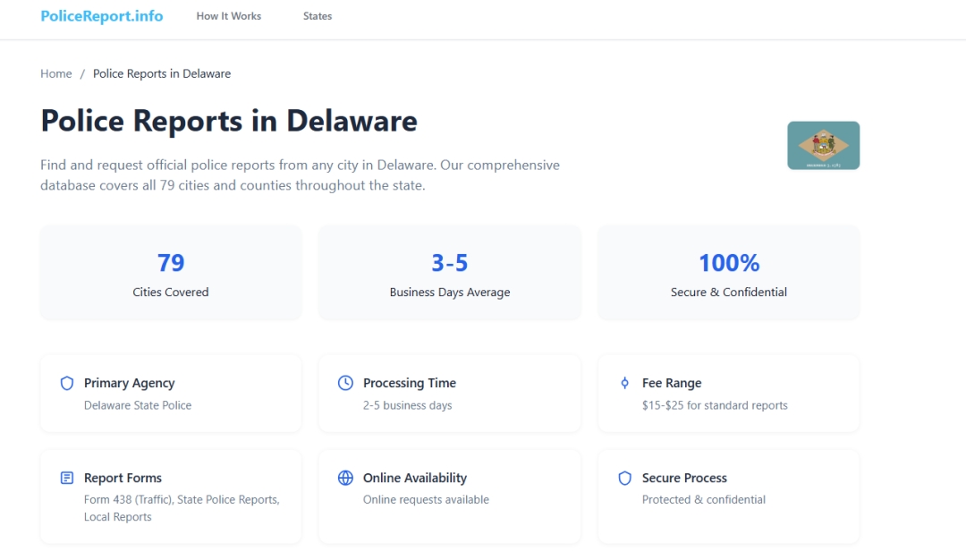Open the PoliceReport.info home logo
Viewport: 966px width, 560px height.
tap(102, 16)
